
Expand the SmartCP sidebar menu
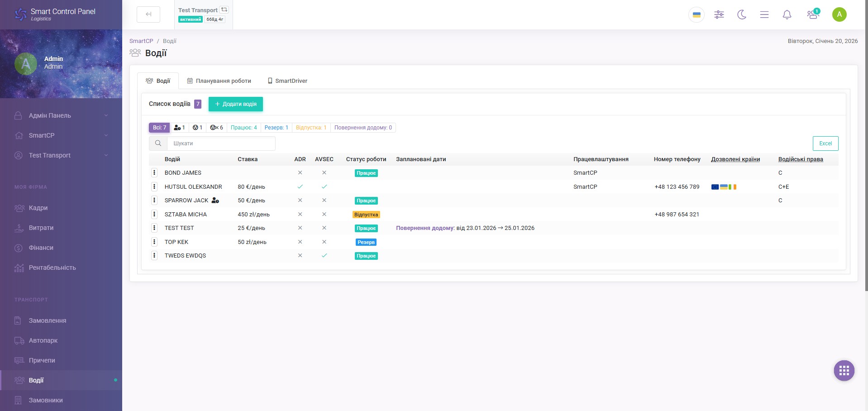coord(61,135)
